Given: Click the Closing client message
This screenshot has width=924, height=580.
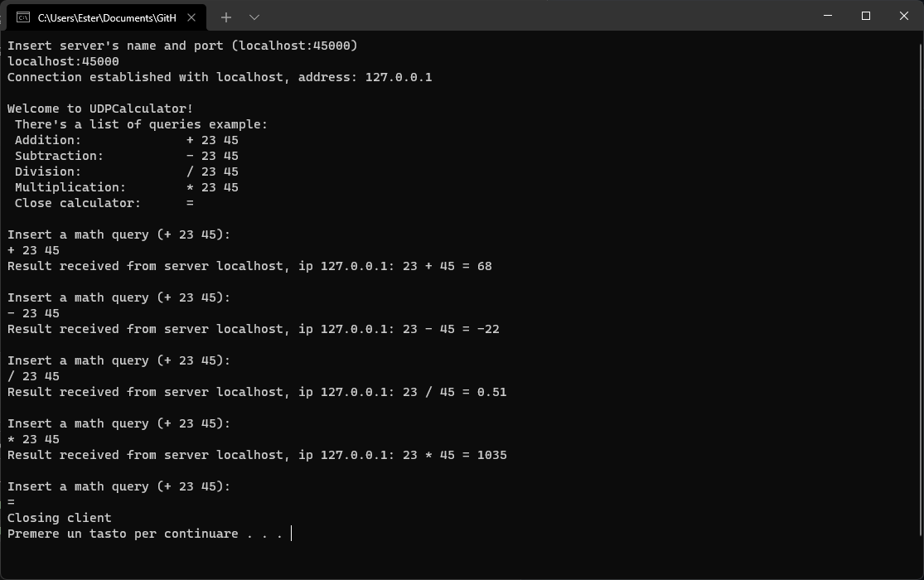Looking at the screenshot, I should (x=59, y=517).
